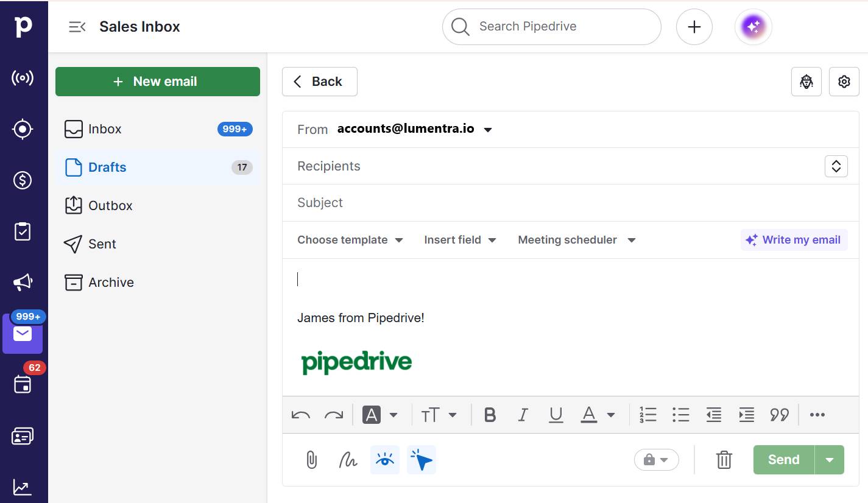Open the font color dropdown
The width and height of the screenshot is (868, 503).
point(611,415)
